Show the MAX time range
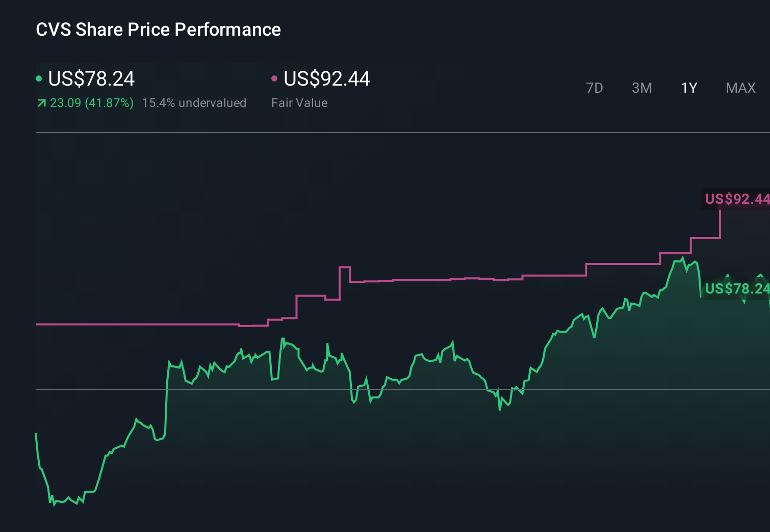The image size is (770, 532). tap(740, 88)
